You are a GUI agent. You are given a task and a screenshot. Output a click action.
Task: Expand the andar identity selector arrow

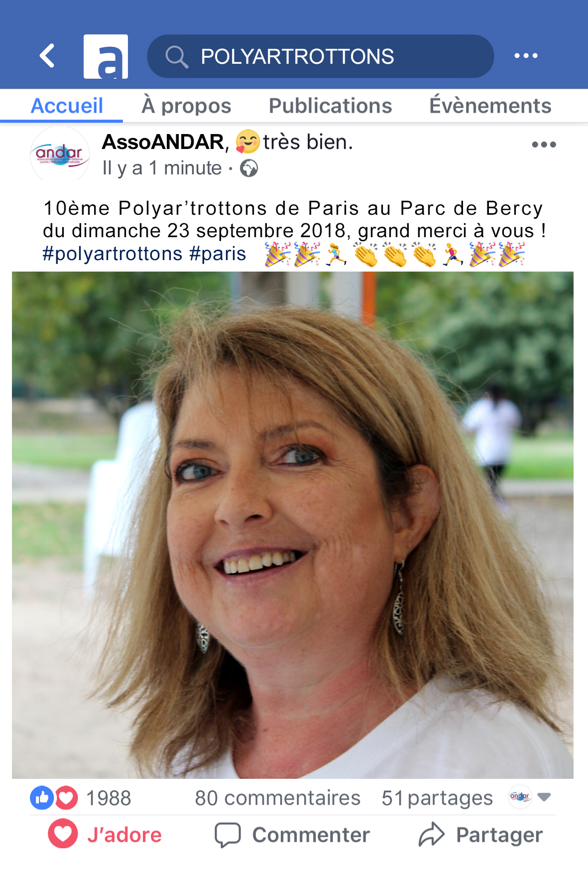pyautogui.click(x=544, y=797)
